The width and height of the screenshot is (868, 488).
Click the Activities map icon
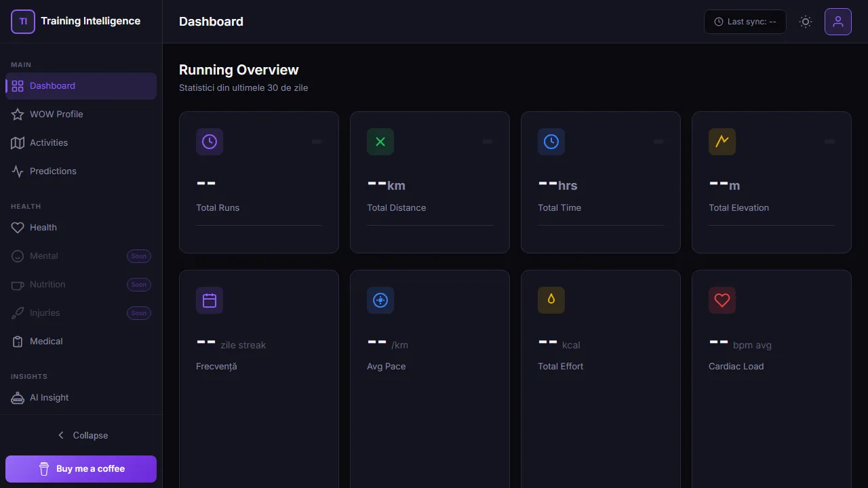17,142
